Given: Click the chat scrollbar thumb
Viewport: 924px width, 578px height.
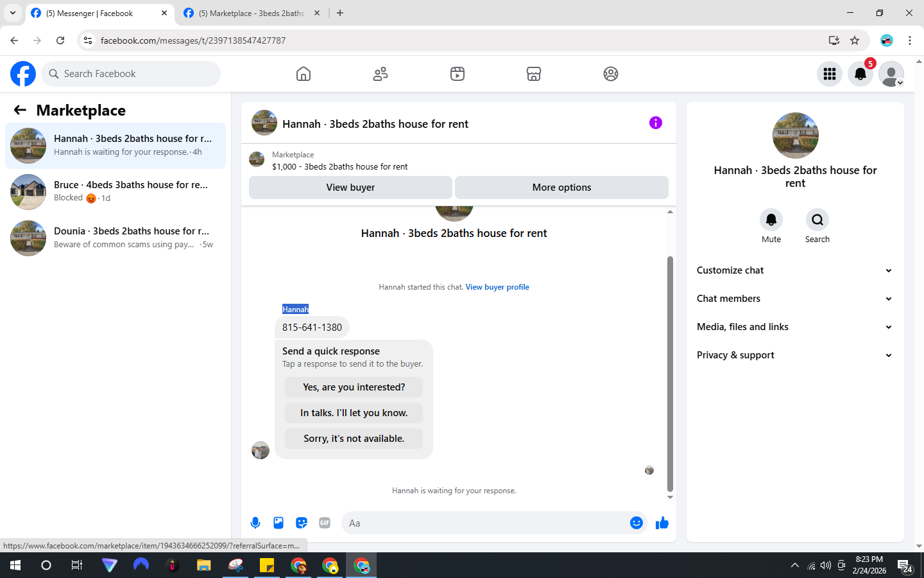Looking at the screenshot, I should pyautogui.click(x=670, y=374).
